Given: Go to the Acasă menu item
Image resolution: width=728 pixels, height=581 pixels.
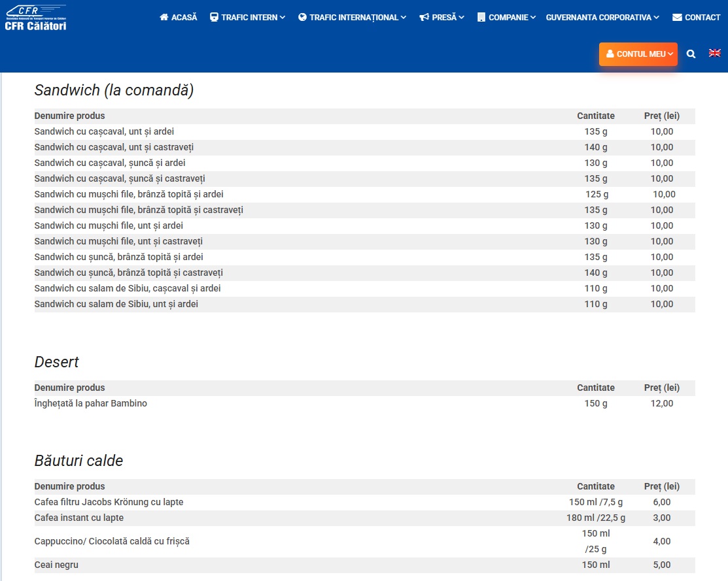Looking at the screenshot, I should coord(184,18).
